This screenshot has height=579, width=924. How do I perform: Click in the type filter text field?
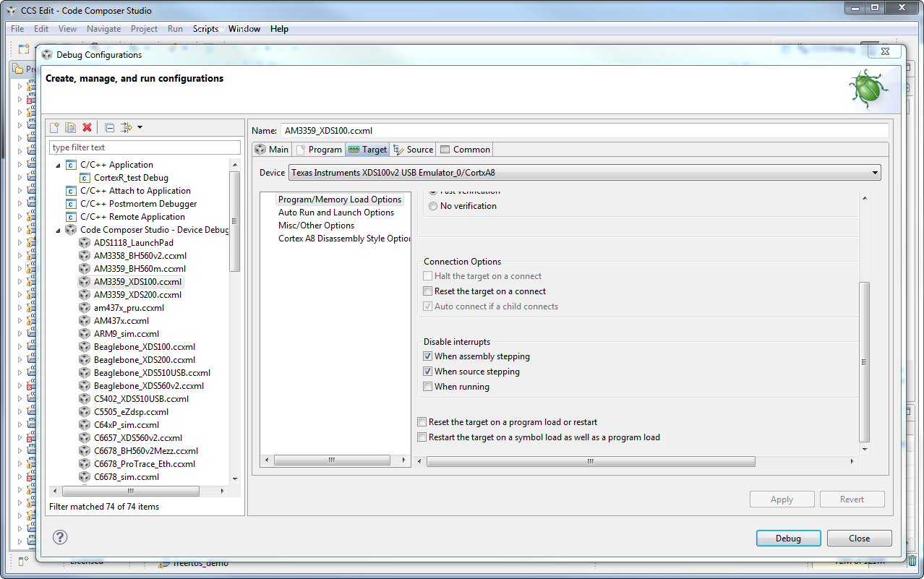pos(145,147)
